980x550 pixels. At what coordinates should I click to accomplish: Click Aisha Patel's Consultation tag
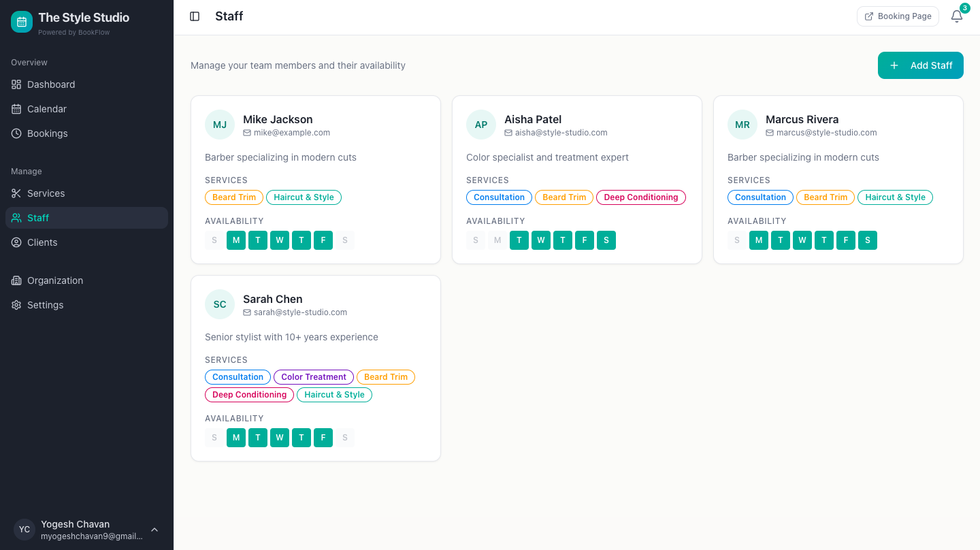tap(499, 197)
